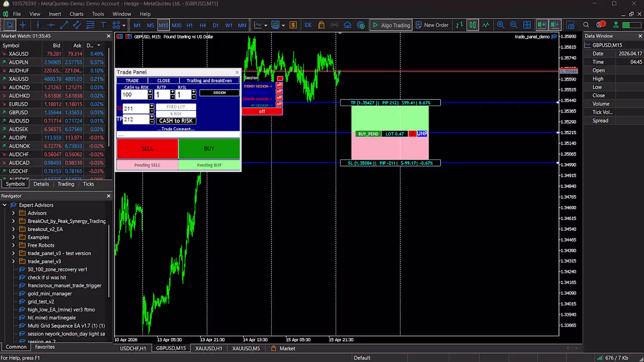
Task: Place a Pending SELL order
Action: (147, 165)
